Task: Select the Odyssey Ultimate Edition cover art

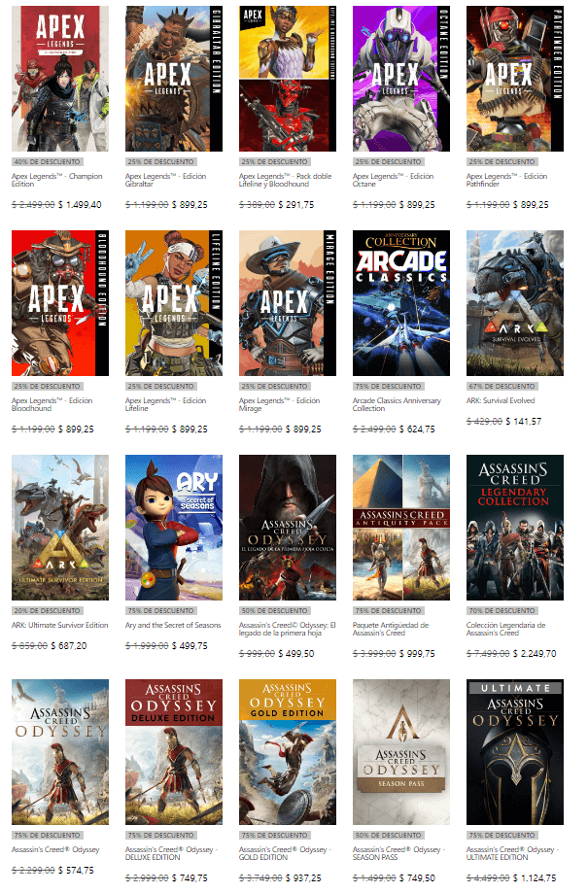Action: (515, 751)
